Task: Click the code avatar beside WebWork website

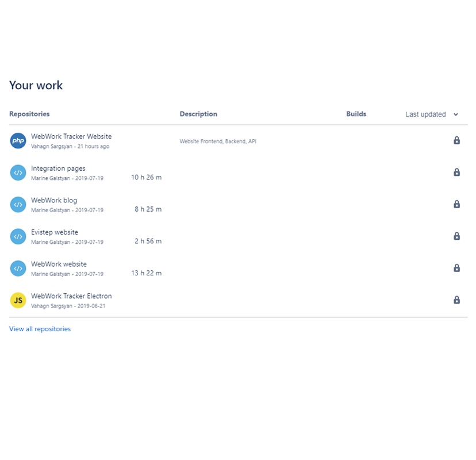Action: coord(18,268)
